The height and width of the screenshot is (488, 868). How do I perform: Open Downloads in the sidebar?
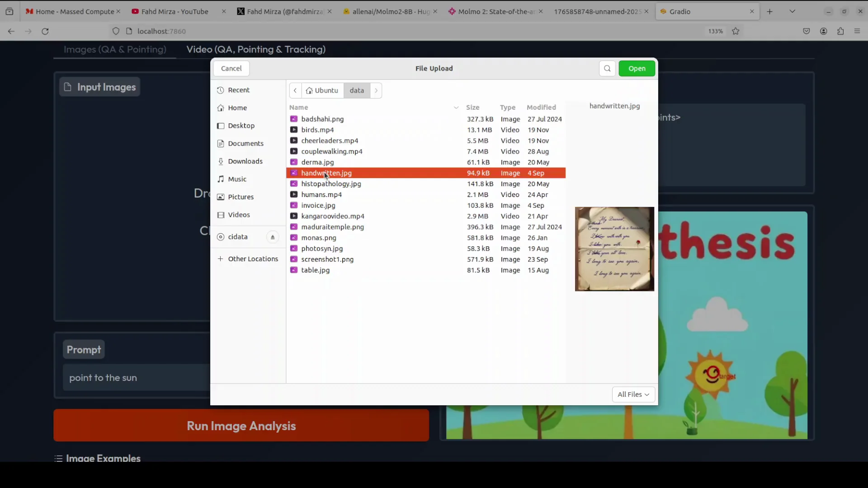coord(245,161)
